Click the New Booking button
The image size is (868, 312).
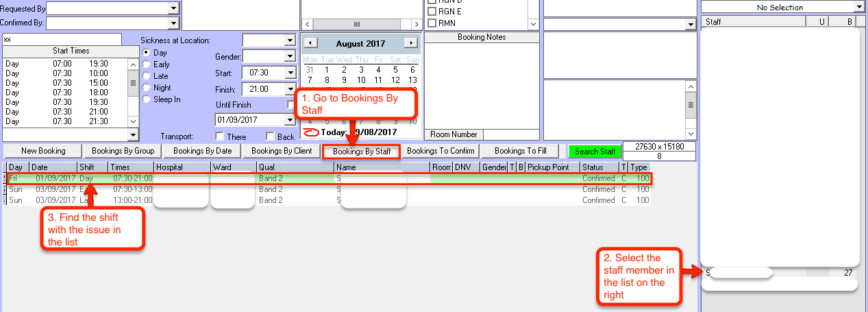pyautogui.click(x=43, y=151)
